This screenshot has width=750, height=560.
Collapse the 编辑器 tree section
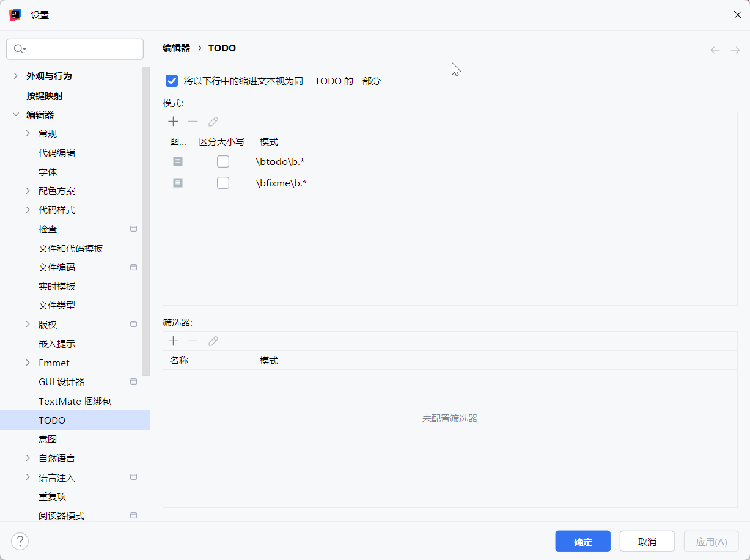[x=16, y=114]
